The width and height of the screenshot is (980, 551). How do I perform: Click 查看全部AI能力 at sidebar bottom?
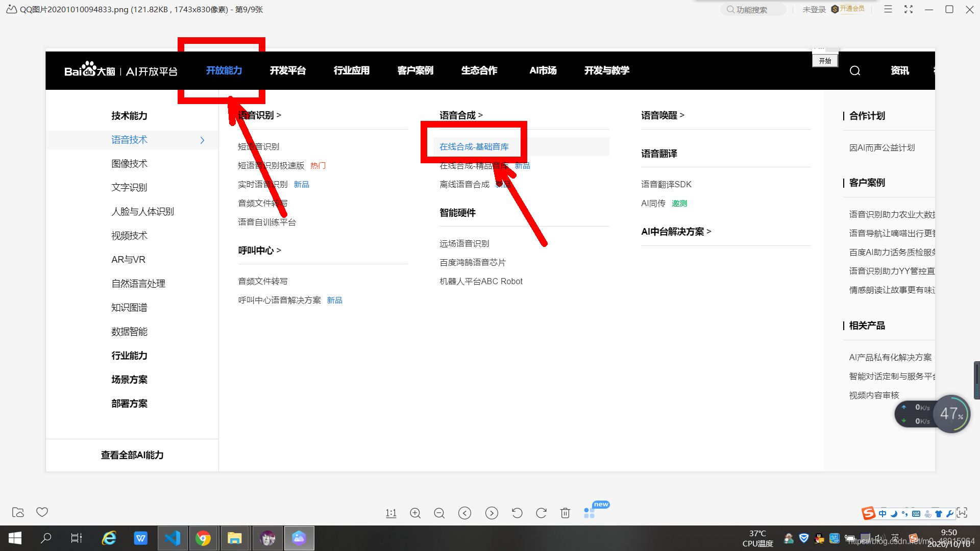tap(132, 455)
